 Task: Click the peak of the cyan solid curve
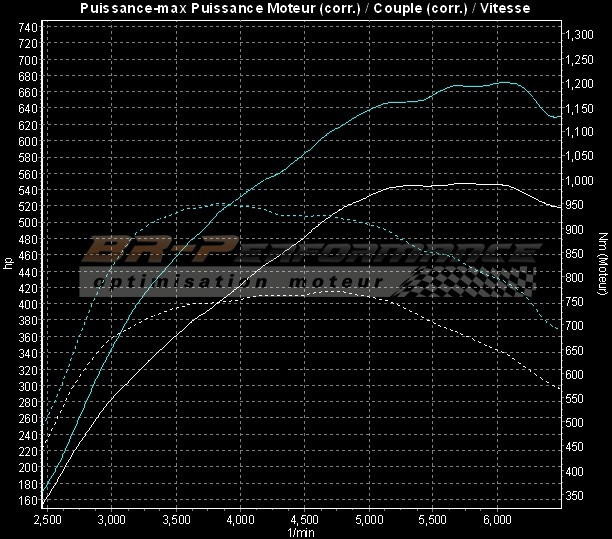505,83
